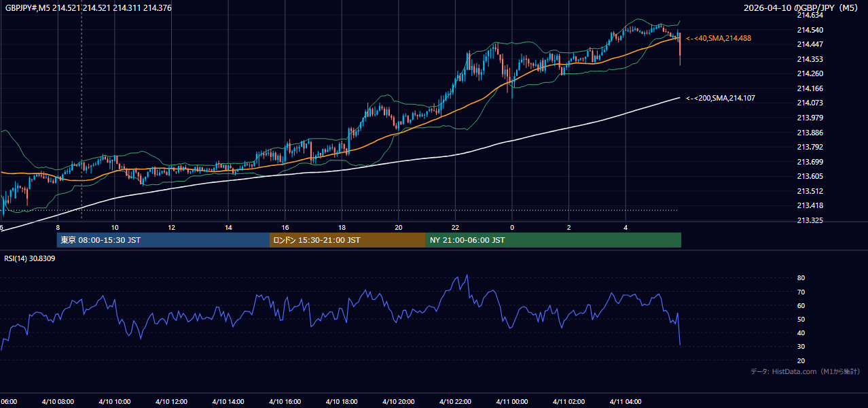The image size is (868, 408).
Task: Click the RSI axis level 30
Action: coord(801,347)
